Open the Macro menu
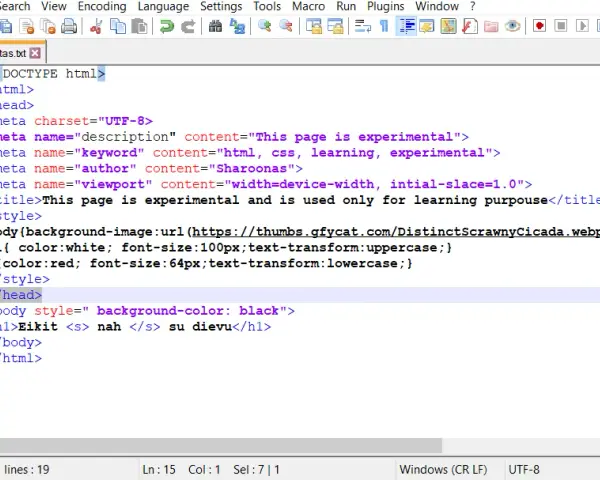 click(x=309, y=7)
